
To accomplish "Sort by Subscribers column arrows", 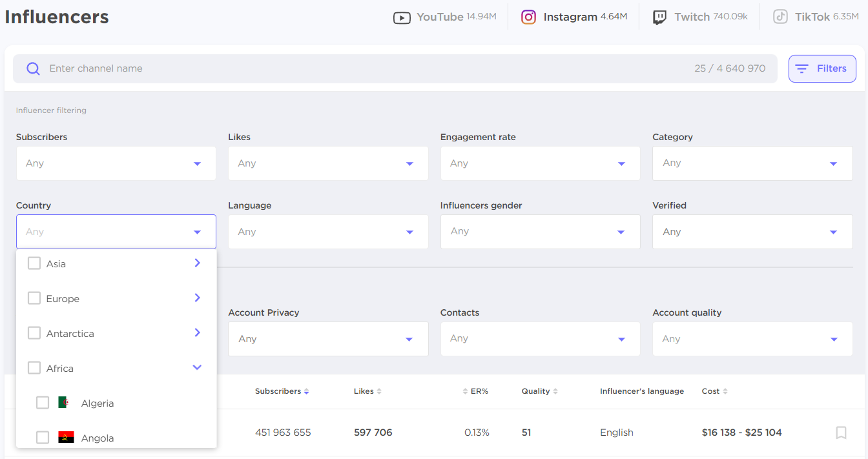I will click(307, 392).
